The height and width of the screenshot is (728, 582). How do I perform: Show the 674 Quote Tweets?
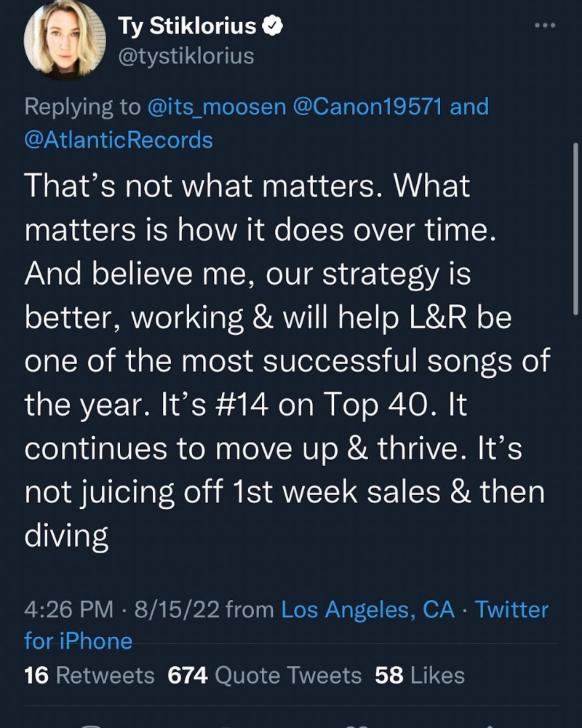[265, 675]
